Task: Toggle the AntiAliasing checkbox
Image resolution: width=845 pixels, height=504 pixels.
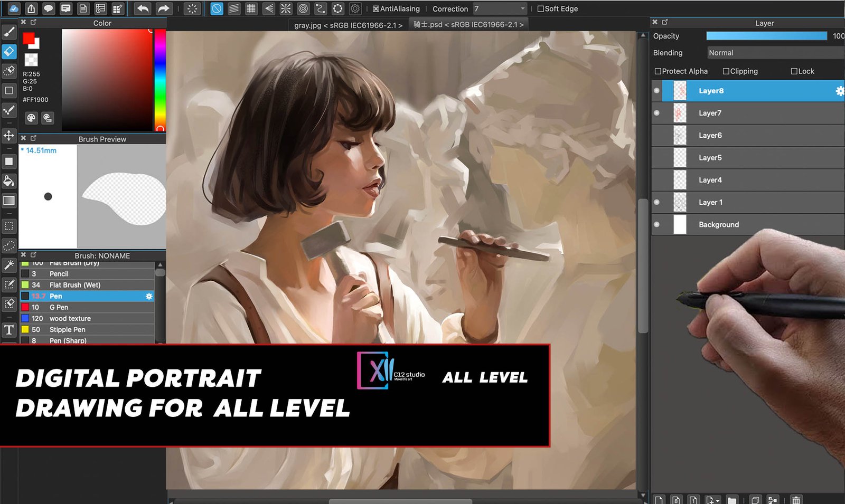Action: point(376,9)
